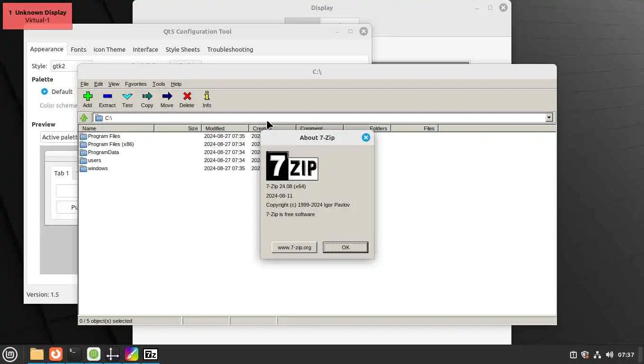The image size is (644, 364).
Task: Click the OK button in About 7-Zip
Action: [346, 247]
